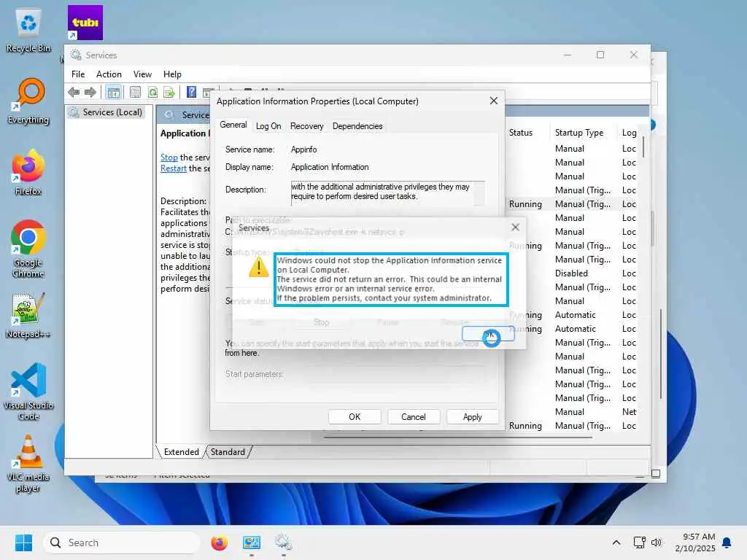The image size is (747, 560).
Task: Click the Restart the service link
Action: click(174, 168)
